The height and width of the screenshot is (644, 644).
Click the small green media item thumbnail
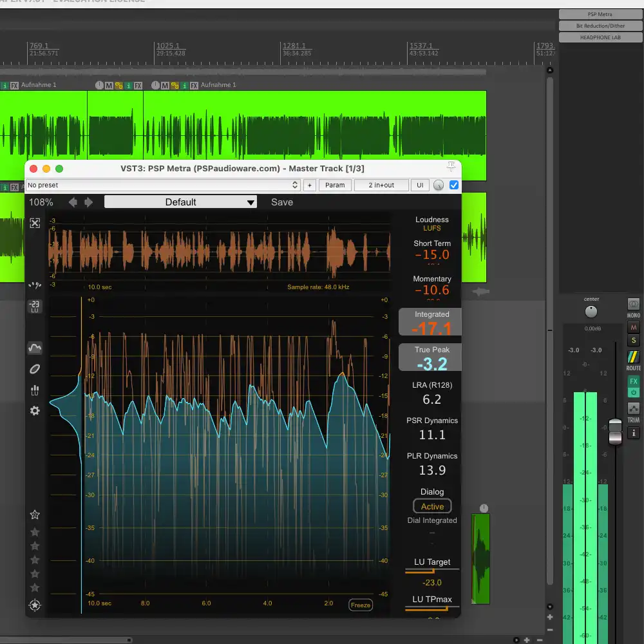point(480,558)
